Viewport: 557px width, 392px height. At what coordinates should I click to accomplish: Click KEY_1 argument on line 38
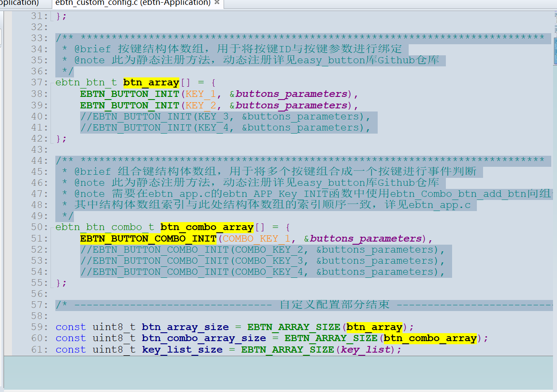pos(201,94)
